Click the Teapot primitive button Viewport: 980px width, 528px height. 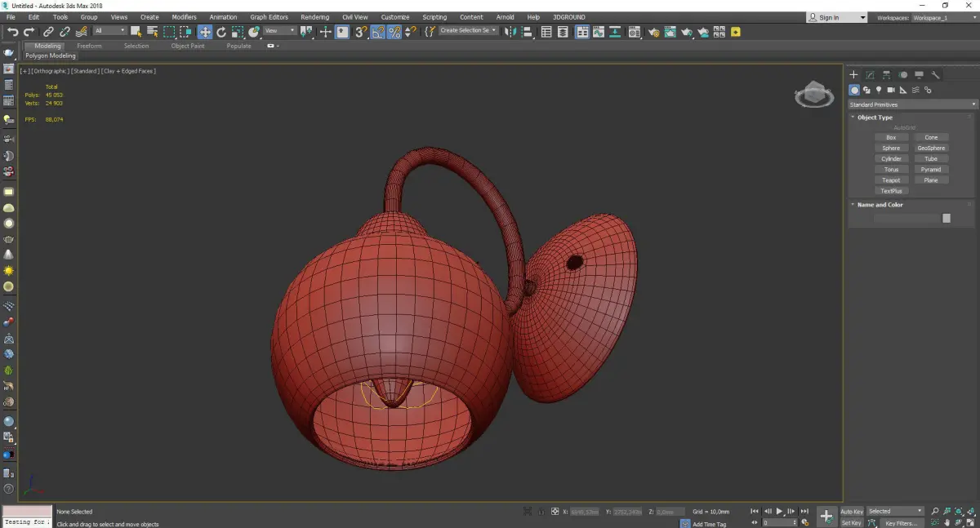tap(891, 180)
